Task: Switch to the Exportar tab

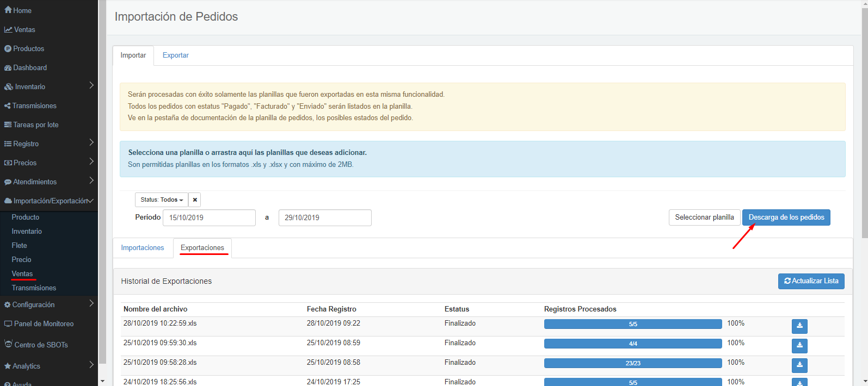Action: point(176,55)
